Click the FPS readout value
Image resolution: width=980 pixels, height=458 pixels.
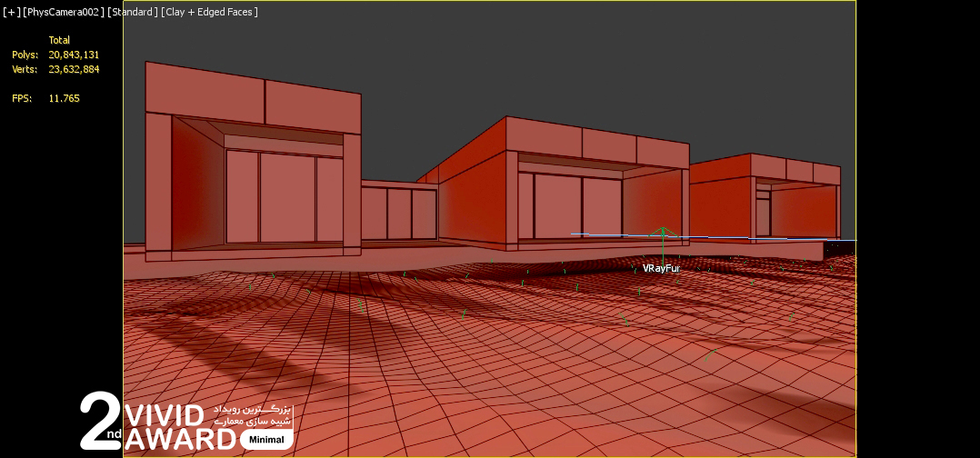coord(64,98)
